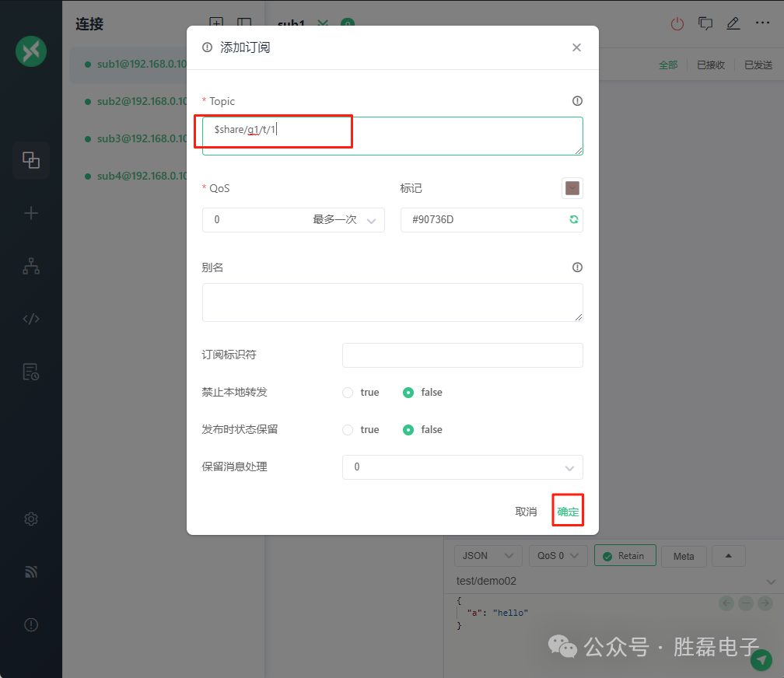Image resolution: width=784 pixels, height=678 pixels.
Task: Open the QoS 0 publish dropdown
Action: (558, 556)
